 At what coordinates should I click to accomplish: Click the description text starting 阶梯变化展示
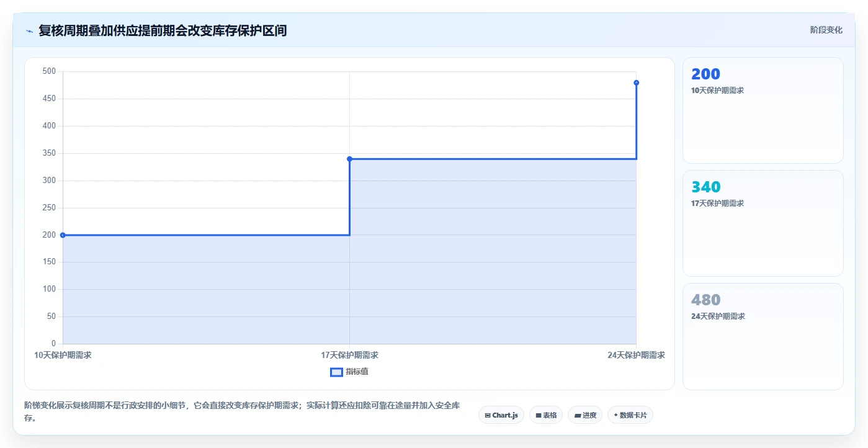click(x=242, y=411)
